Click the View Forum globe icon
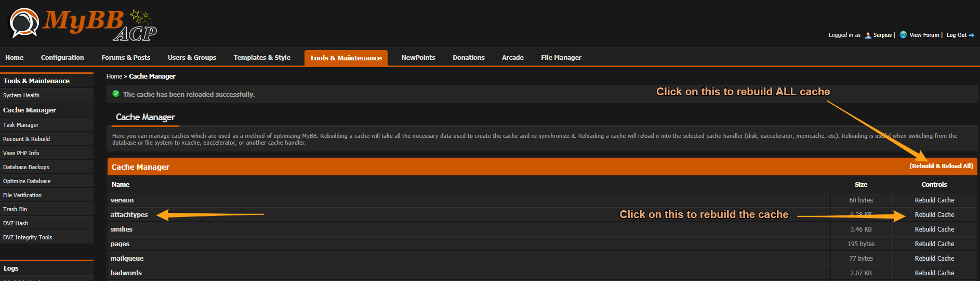Viewport: 980px width, 281px height. tap(903, 35)
